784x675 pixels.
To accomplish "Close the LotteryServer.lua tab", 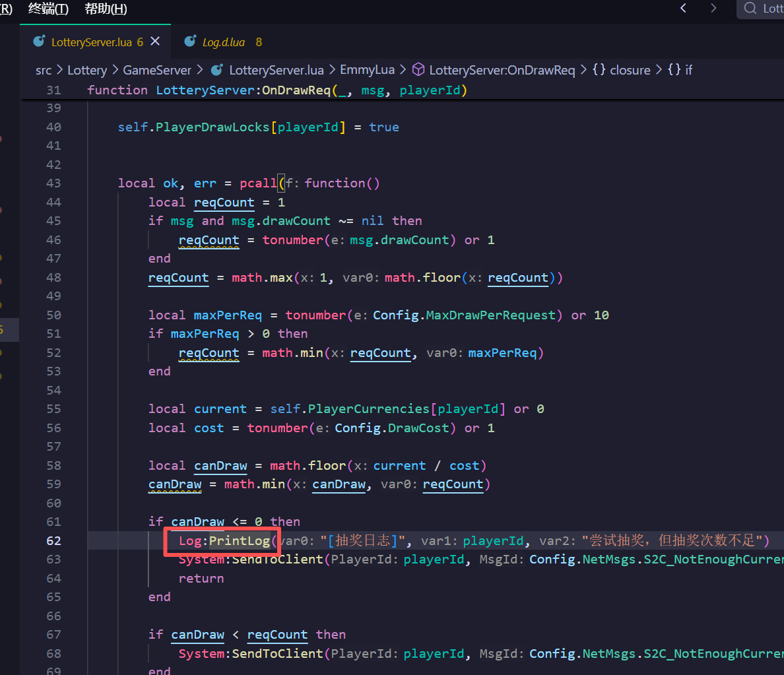I will [155, 42].
